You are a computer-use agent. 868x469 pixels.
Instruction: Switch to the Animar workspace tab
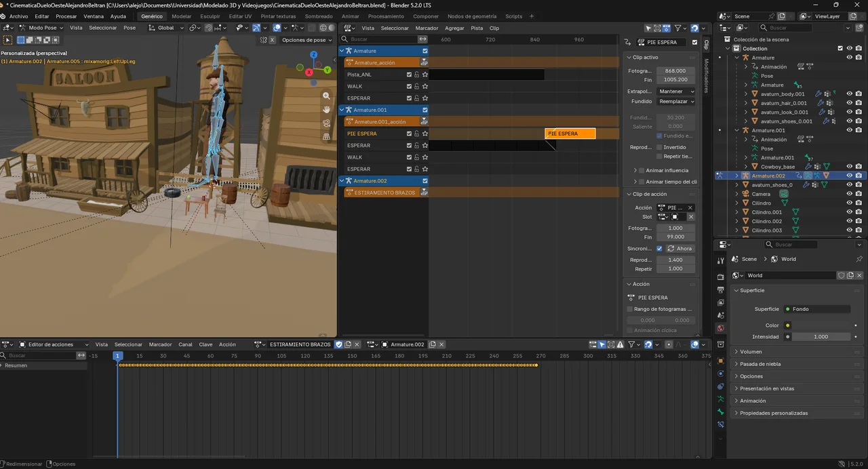pos(351,16)
